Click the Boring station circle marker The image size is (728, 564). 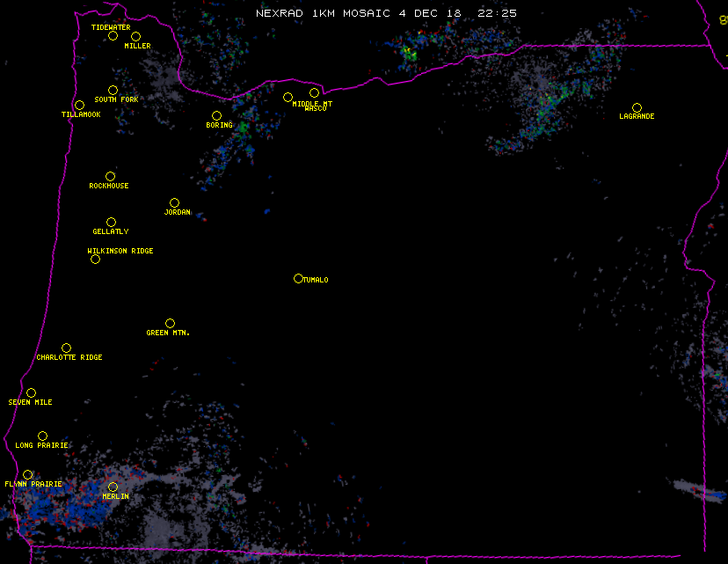pyautogui.click(x=216, y=116)
